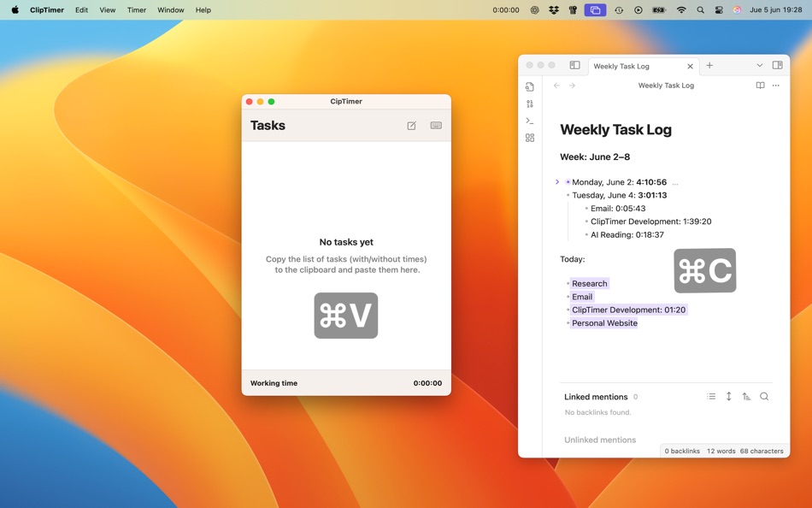
Task: Open more options three-dots menu for note
Action: [x=776, y=86]
